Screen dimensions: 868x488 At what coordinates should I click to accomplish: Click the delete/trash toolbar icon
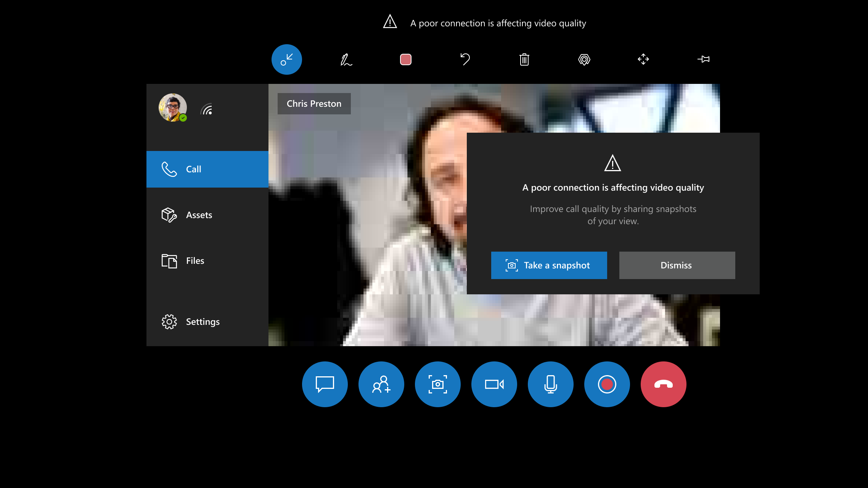tap(524, 59)
